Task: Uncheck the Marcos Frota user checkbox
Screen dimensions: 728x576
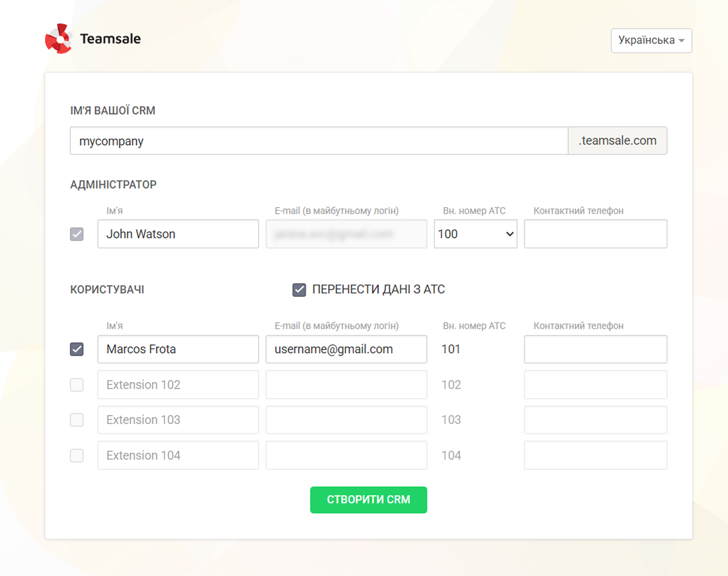Action: click(x=77, y=349)
